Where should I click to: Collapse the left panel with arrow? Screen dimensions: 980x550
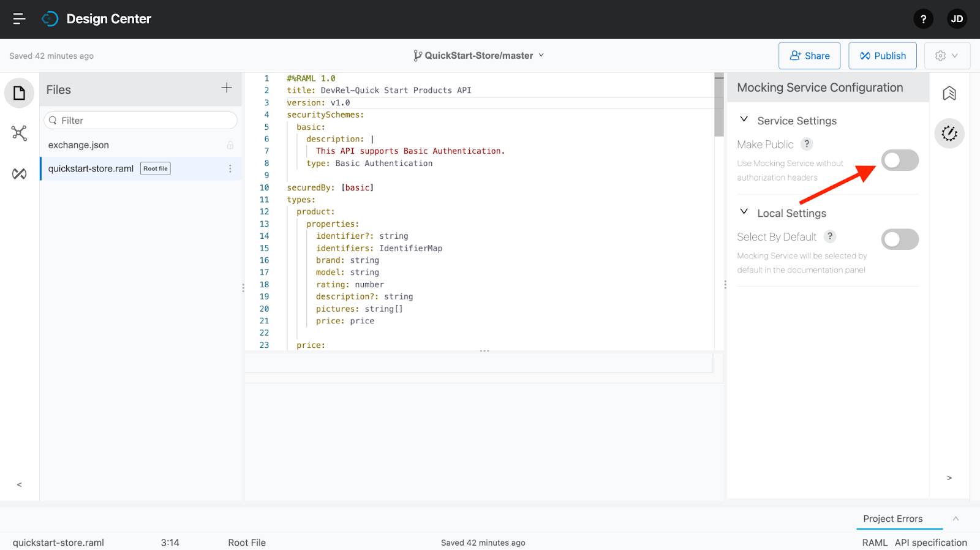pos(20,484)
